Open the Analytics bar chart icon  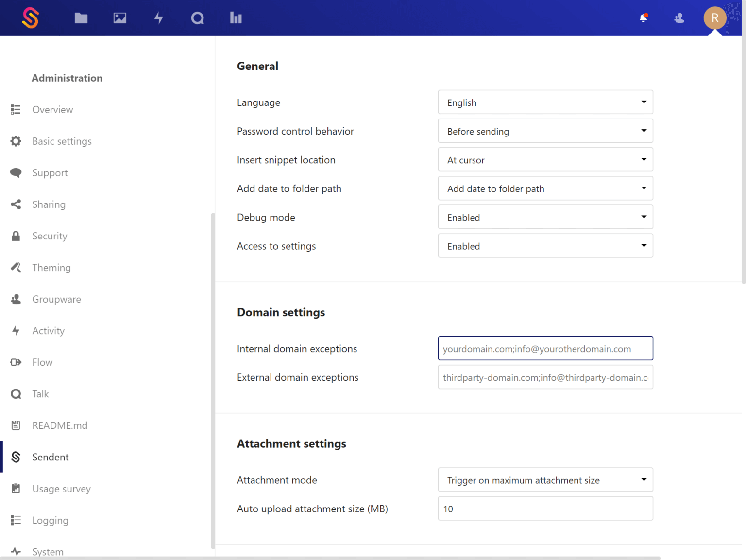click(x=236, y=18)
